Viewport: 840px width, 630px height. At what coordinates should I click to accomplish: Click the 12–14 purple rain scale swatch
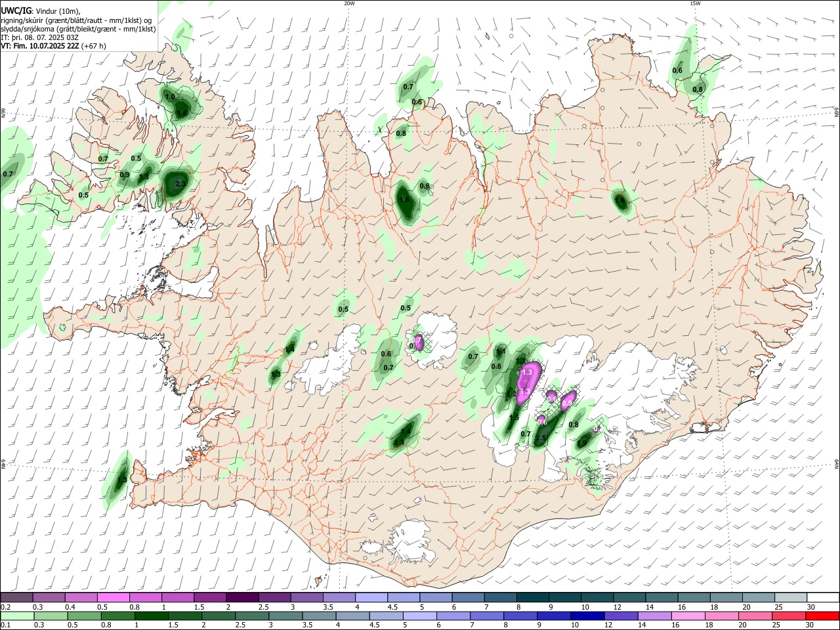pos(620,616)
